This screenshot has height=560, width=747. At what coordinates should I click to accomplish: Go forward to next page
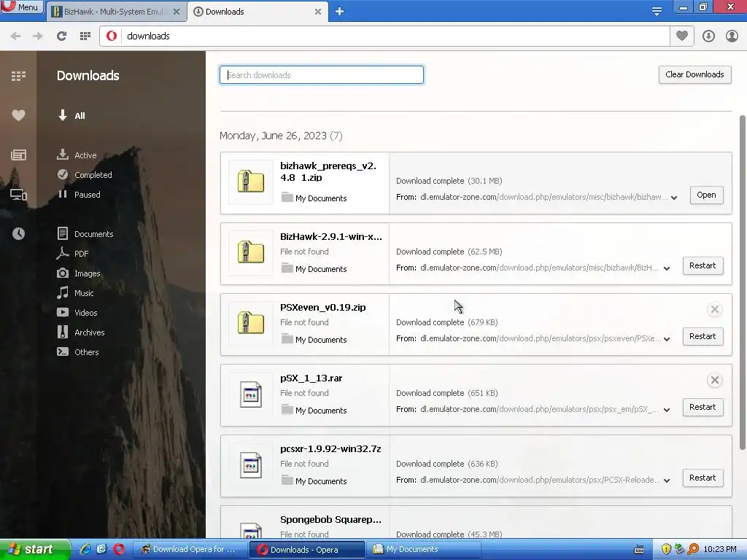(38, 36)
